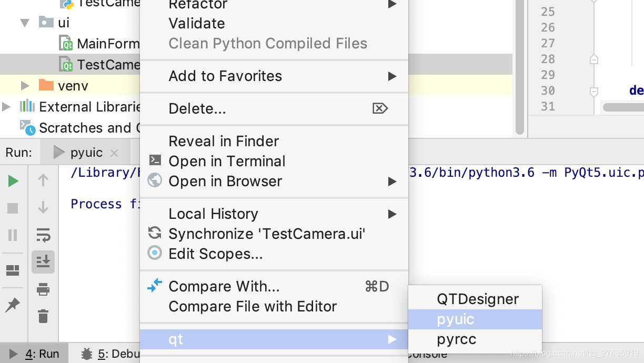644x363 pixels.
Task: Toggle scroll to end in console
Action: (43, 262)
